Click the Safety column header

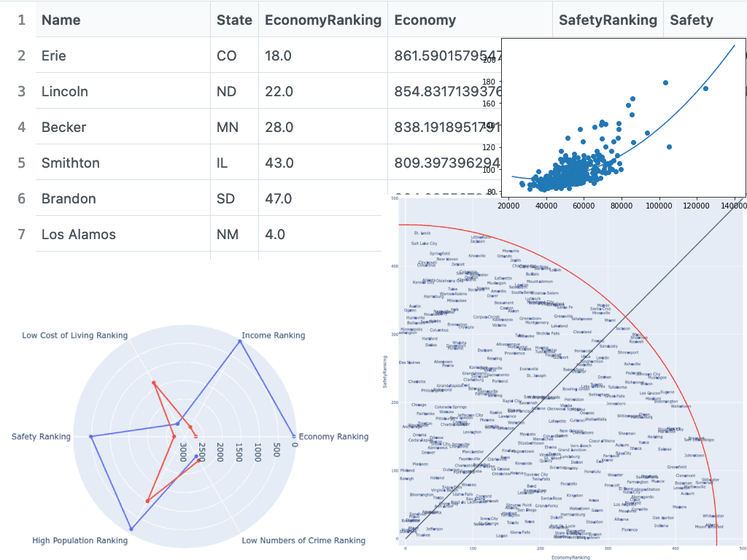click(x=691, y=20)
